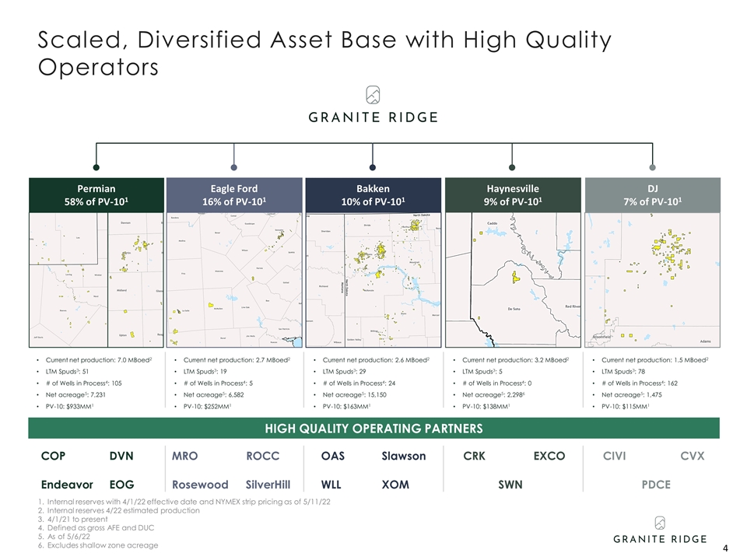Open the DJ basin map
Viewport: 747px width, 560px height.
pyautogui.click(x=652, y=280)
